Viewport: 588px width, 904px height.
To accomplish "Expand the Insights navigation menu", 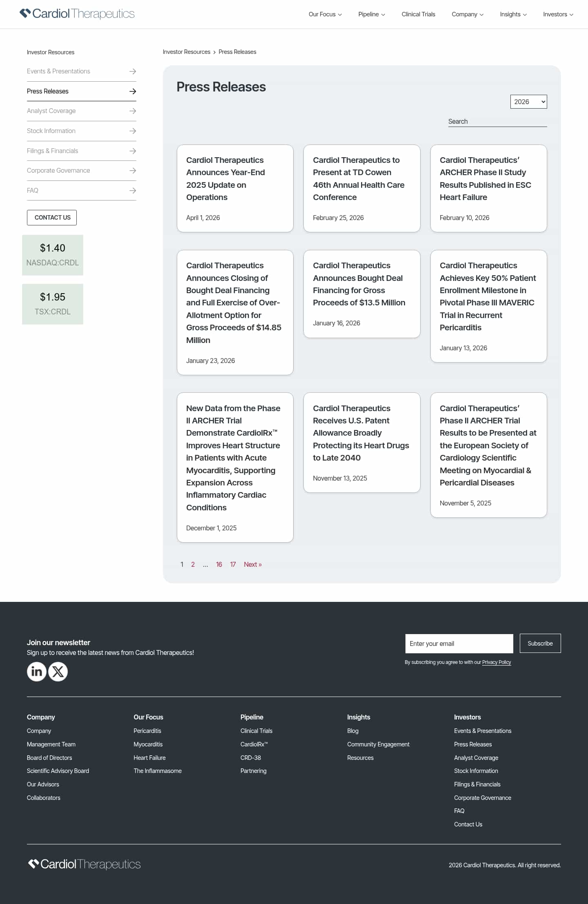I will click(x=513, y=14).
